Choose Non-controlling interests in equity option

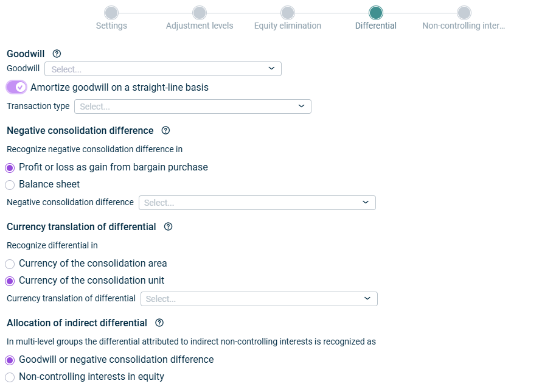(x=10, y=377)
